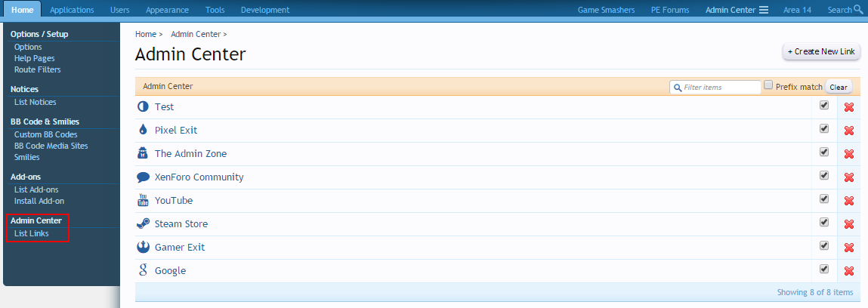This screenshot has height=308, width=868.
Task: Open Smilies in the sidebar
Action: (x=27, y=157)
